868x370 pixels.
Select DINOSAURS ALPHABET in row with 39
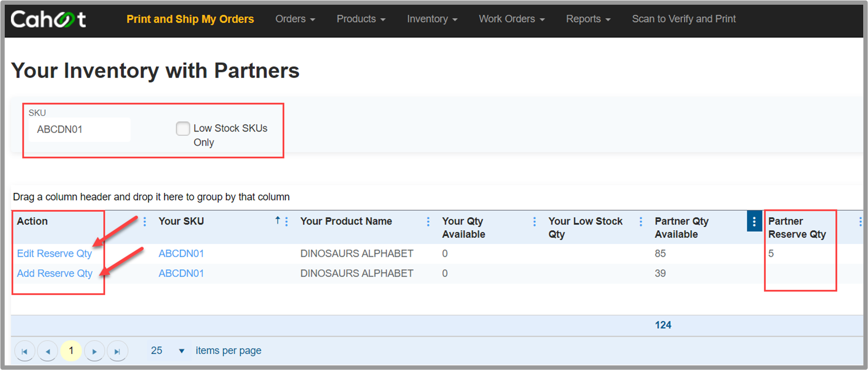pos(357,274)
